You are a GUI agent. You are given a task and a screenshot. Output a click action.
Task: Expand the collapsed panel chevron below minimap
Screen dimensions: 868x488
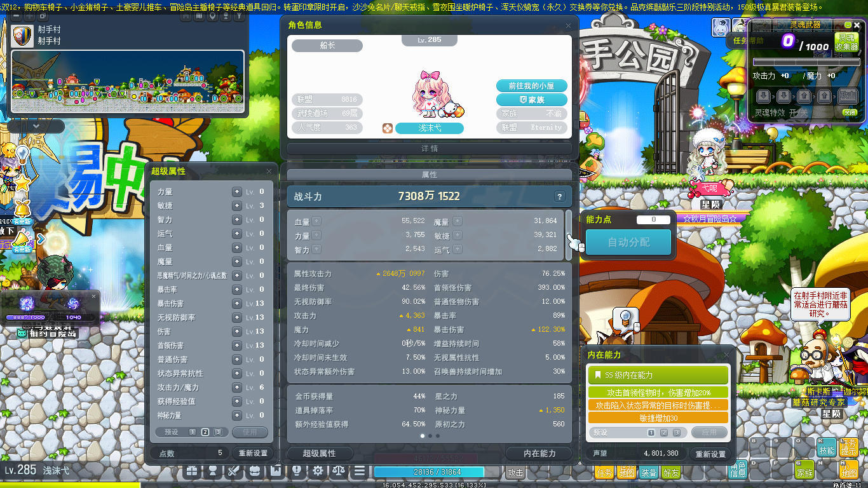click(x=36, y=126)
